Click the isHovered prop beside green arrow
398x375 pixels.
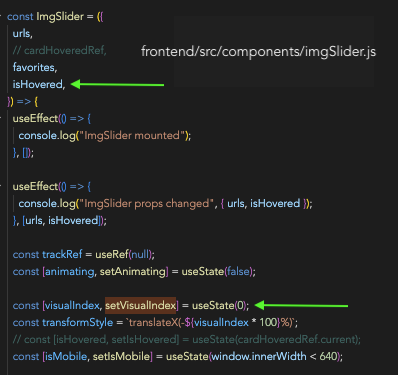39,85
